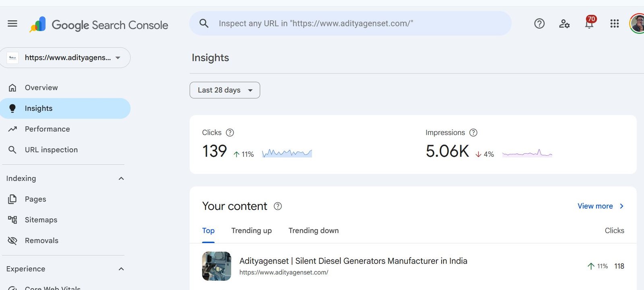The width and height of the screenshot is (644, 290).
Task: Click the Insights lightbulb icon
Action: tap(12, 108)
